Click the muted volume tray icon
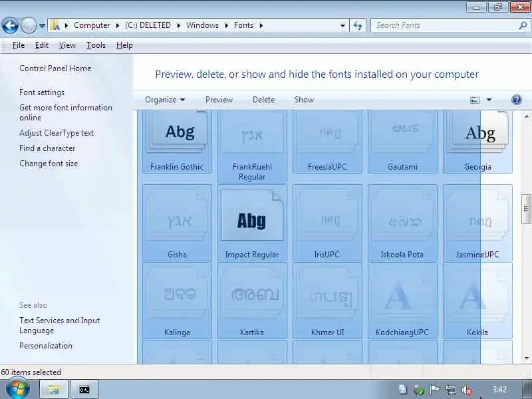Viewport: 532px width, 399px height. pos(467,390)
